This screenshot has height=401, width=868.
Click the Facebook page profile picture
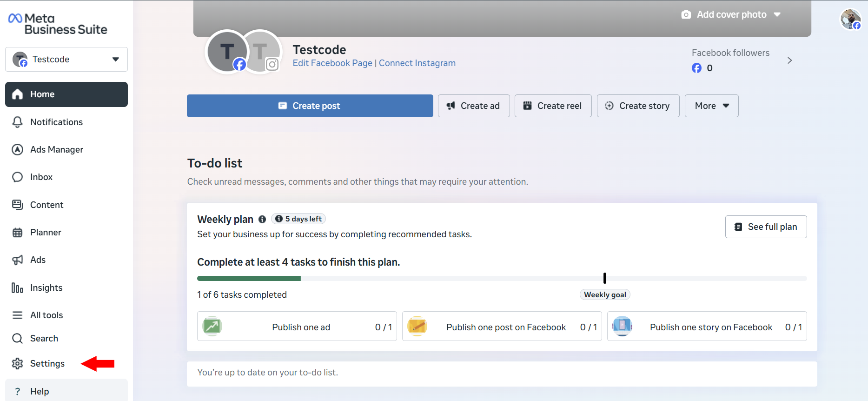click(227, 52)
